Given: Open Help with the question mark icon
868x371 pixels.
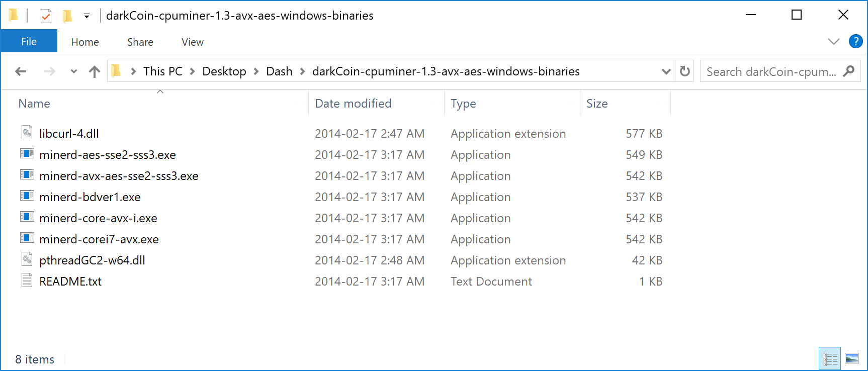Looking at the screenshot, I should point(855,41).
